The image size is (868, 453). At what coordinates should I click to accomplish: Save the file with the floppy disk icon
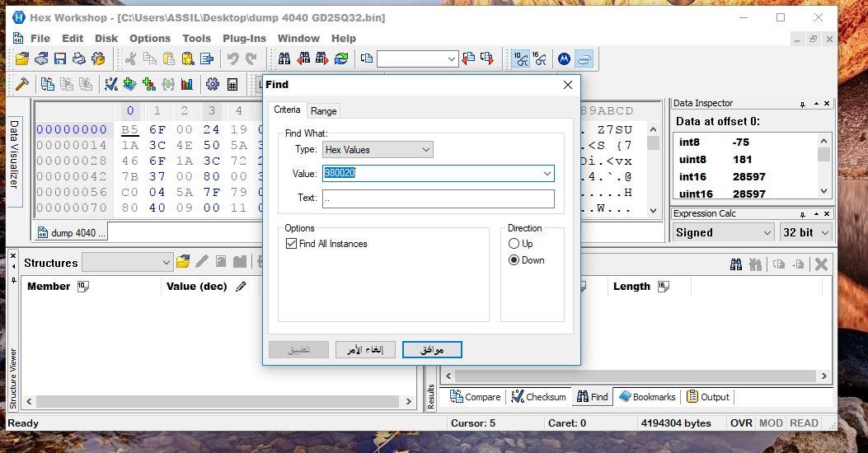pos(60,58)
